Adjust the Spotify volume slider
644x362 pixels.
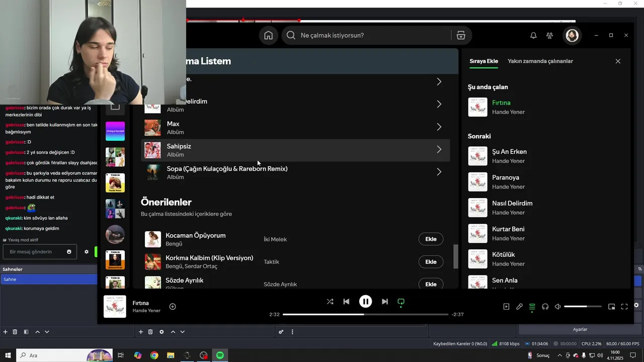(x=583, y=307)
